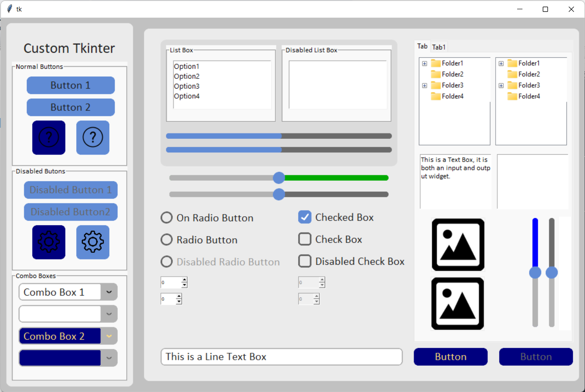Click the dark settings gear icon button
The height and width of the screenshot is (392, 585).
point(48,242)
